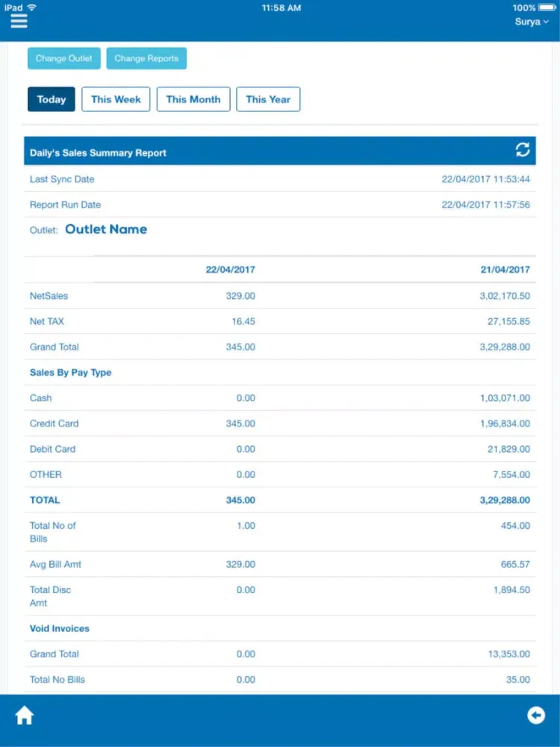Switch to This Year tab
The height and width of the screenshot is (747, 560).
[x=268, y=99]
